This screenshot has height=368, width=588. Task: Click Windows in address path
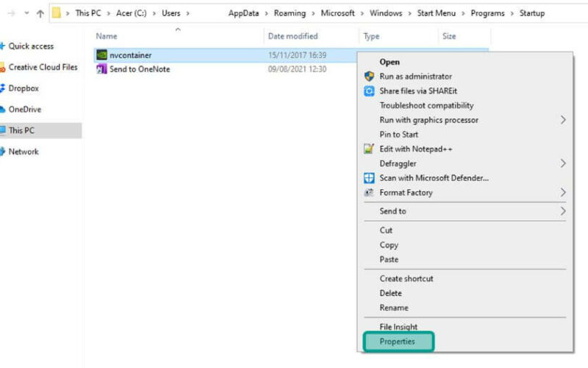click(x=386, y=13)
